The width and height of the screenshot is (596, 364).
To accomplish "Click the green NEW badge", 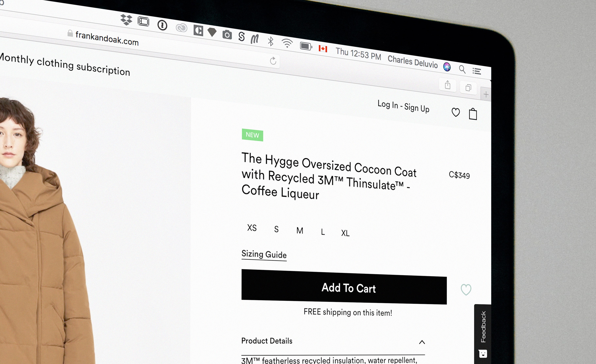I will point(252,135).
